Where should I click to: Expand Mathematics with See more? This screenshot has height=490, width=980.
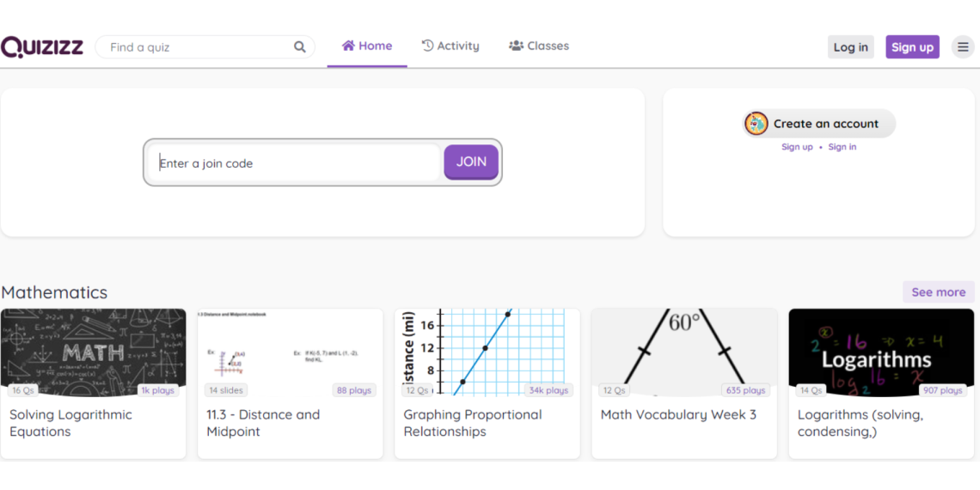point(938,292)
